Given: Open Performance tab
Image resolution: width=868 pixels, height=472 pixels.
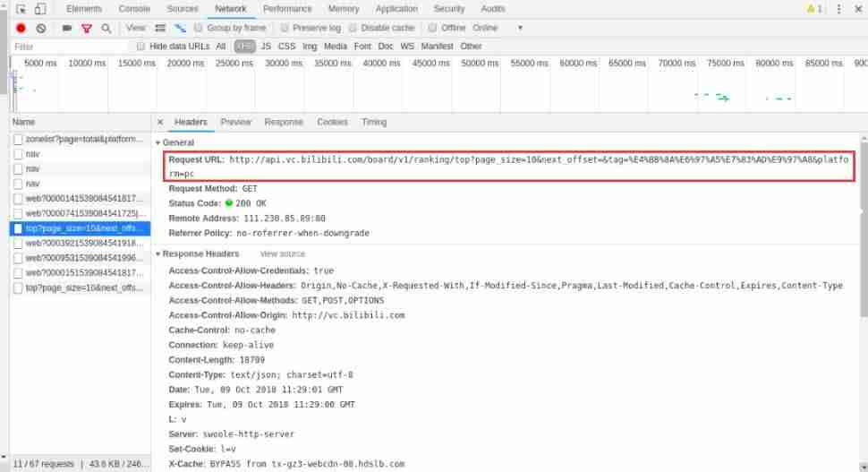Looking at the screenshot, I should (287, 9).
